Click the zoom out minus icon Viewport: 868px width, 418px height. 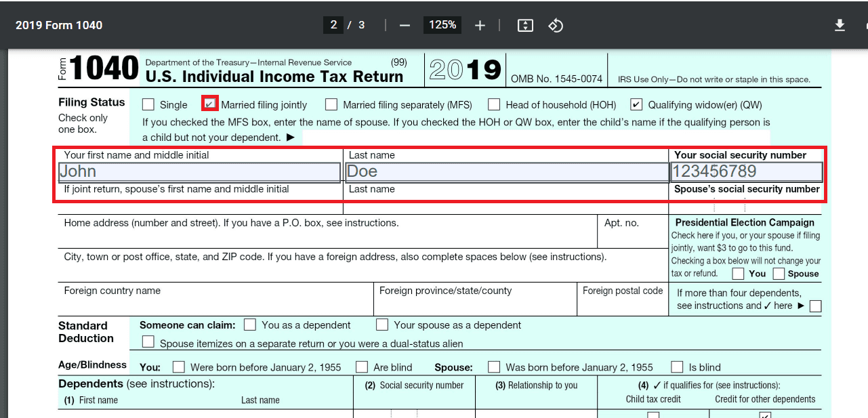405,25
